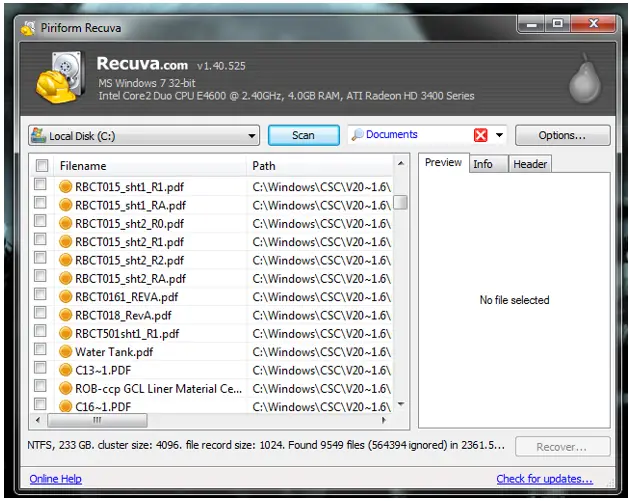Click the file list scroll left arrow
This screenshot has width=629, height=501.
point(38,420)
